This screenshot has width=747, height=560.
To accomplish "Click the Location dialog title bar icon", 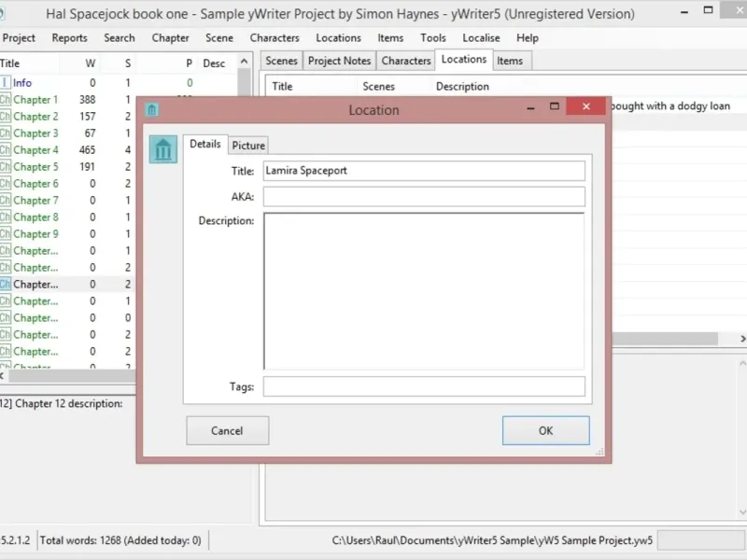I will click(x=152, y=110).
